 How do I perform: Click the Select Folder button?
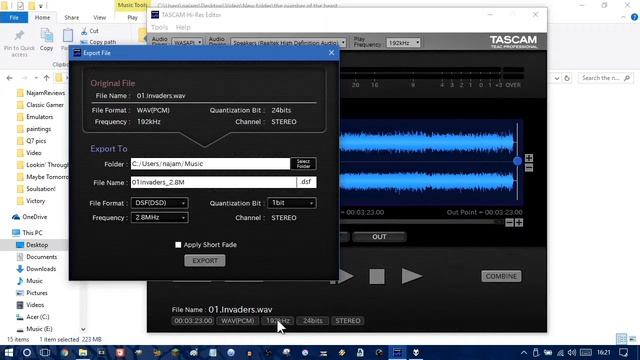click(303, 164)
